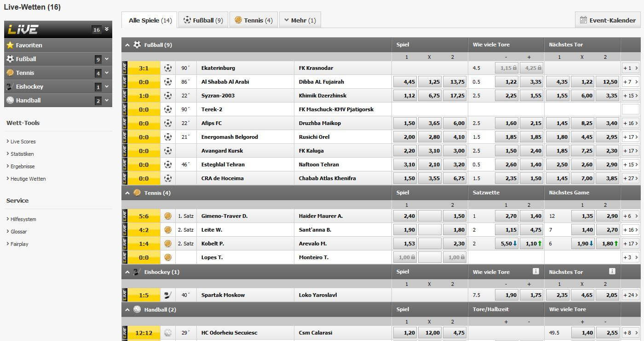Toggle the double chevron on LIVE header
This screenshot has height=341, width=644.
coord(107,29)
